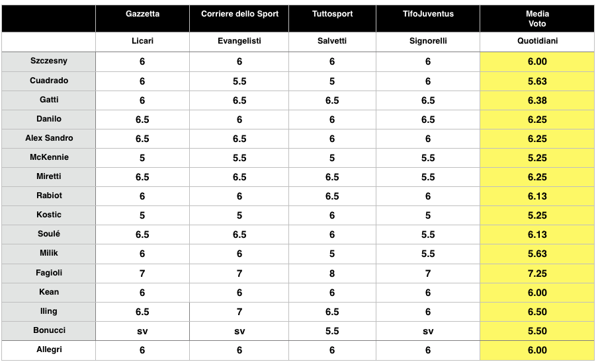Click Gatti's 6.38 average cell
Screen dimensions: 598x364
pos(537,100)
